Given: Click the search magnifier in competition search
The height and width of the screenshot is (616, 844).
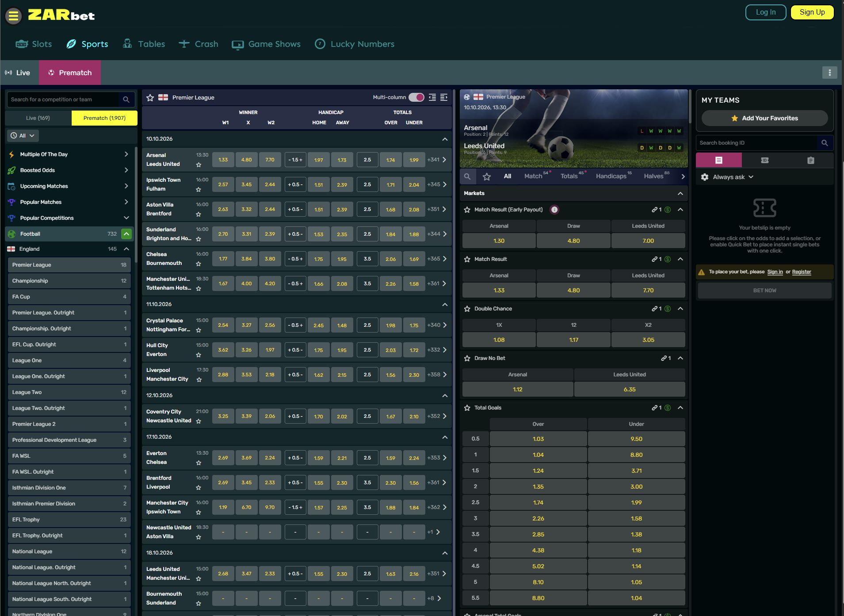Looking at the screenshot, I should [126, 99].
